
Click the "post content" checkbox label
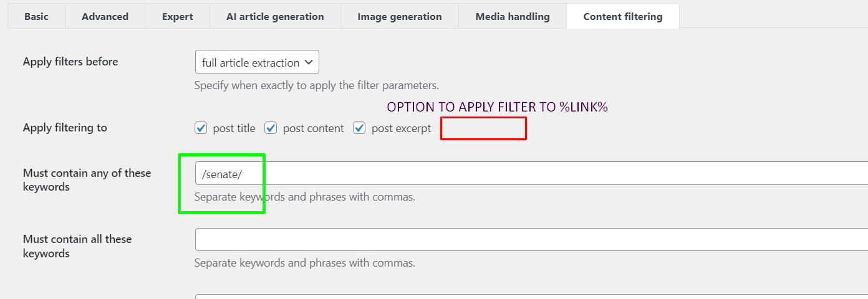tap(313, 128)
